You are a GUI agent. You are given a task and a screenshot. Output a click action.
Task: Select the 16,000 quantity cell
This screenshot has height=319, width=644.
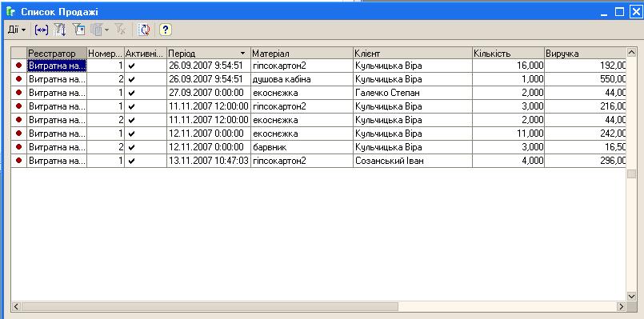[x=509, y=66]
